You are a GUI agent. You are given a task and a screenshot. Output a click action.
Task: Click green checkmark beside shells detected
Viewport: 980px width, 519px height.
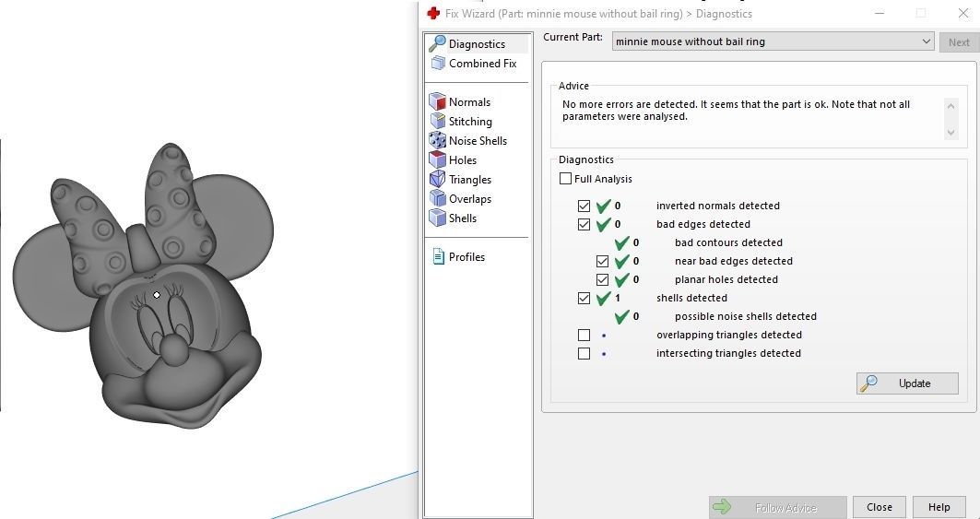pyautogui.click(x=603, y=299)
